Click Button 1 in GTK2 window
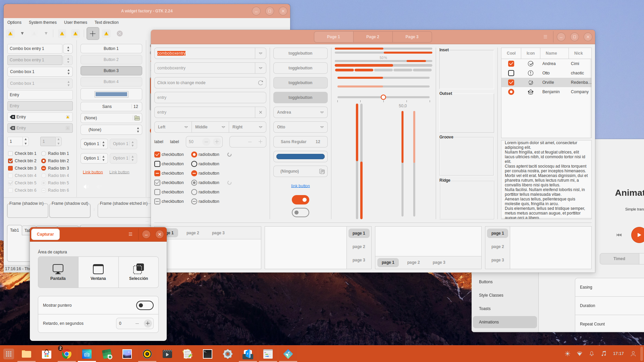This screenshot has height=362, width=644. pyautogui.click(x=111, y=49)
